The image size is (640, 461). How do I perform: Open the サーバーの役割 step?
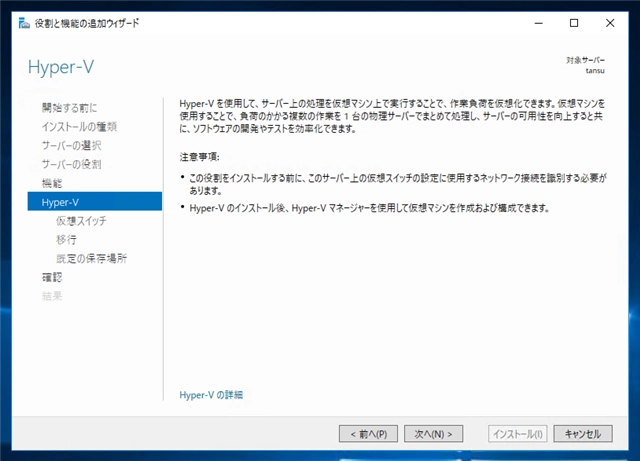(x=71, y=164)
